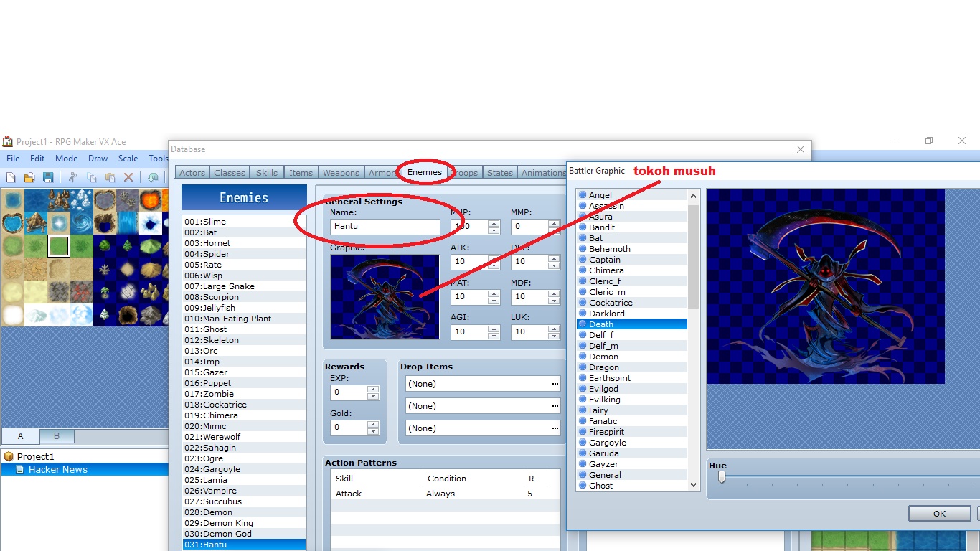The height and width of the screenshot is (551, 980).
Task: Open the File menu
Action: coord(13,159)
